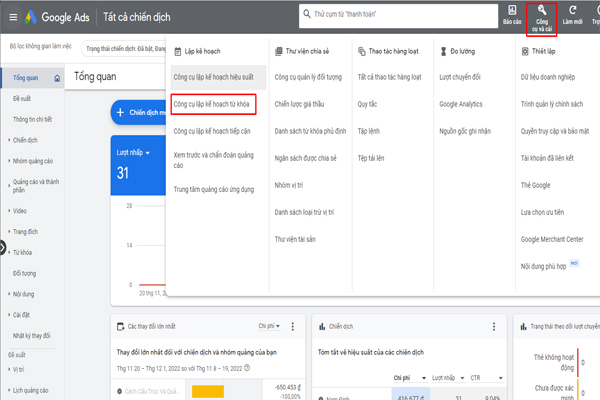Open Thư viện tài sản
The width and height of the screenshot is (600, 400).
click(x=295, y=239)
